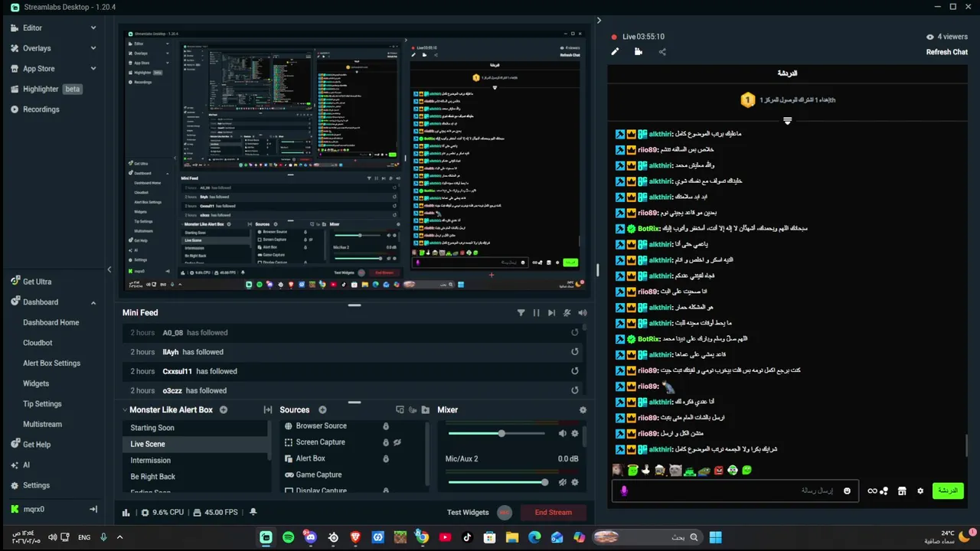The image size is (980, 551).
Task: Open Streamlabs Settings
Action: point(36,485)
